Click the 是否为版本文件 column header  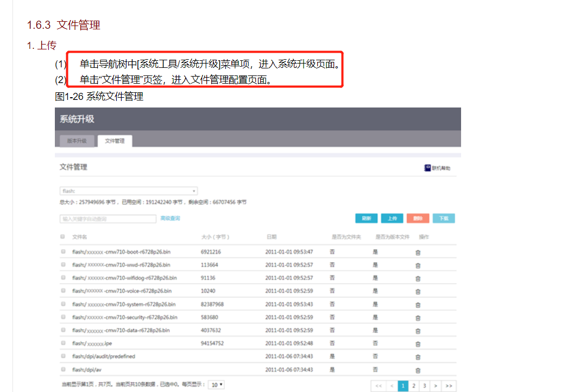393,237
